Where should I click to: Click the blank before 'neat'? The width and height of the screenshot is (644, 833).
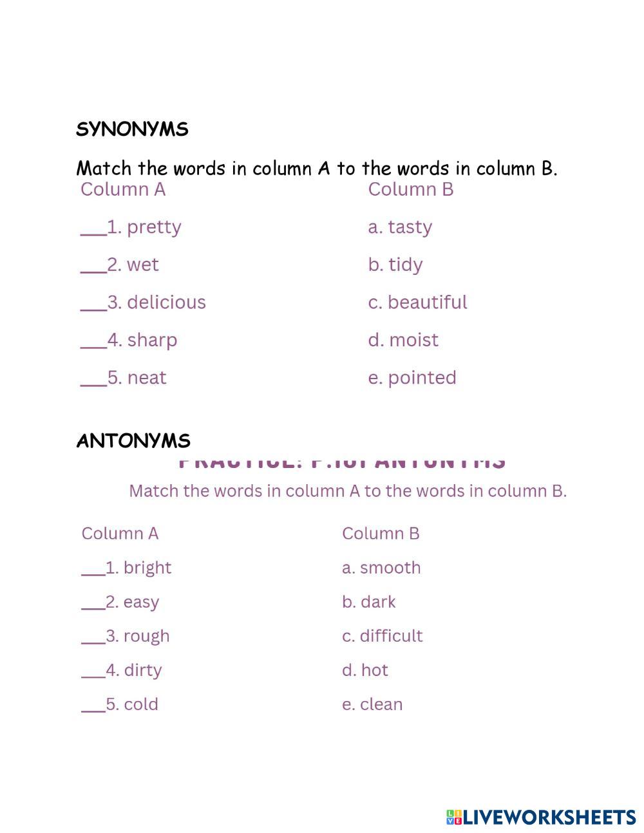coord(93,379)
